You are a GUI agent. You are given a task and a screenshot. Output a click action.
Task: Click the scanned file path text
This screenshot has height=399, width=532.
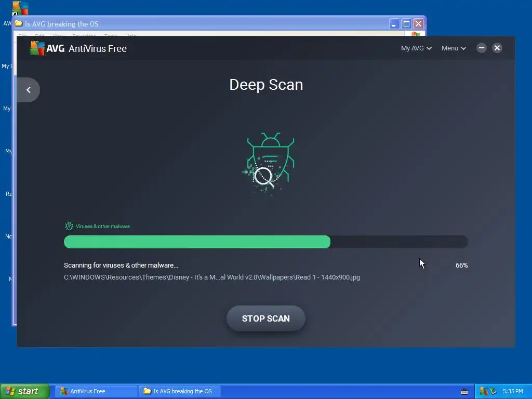coord(212,277)
